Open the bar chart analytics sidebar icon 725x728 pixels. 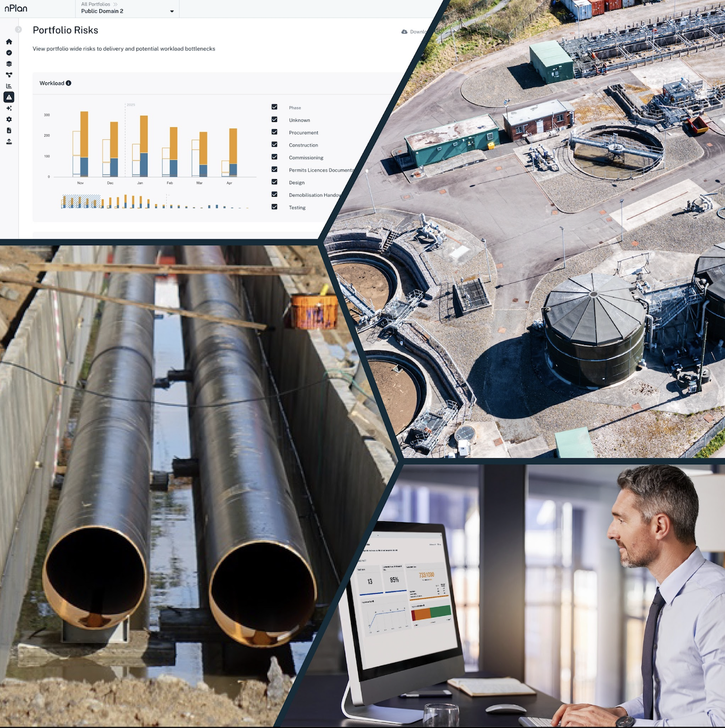(9, 86)
